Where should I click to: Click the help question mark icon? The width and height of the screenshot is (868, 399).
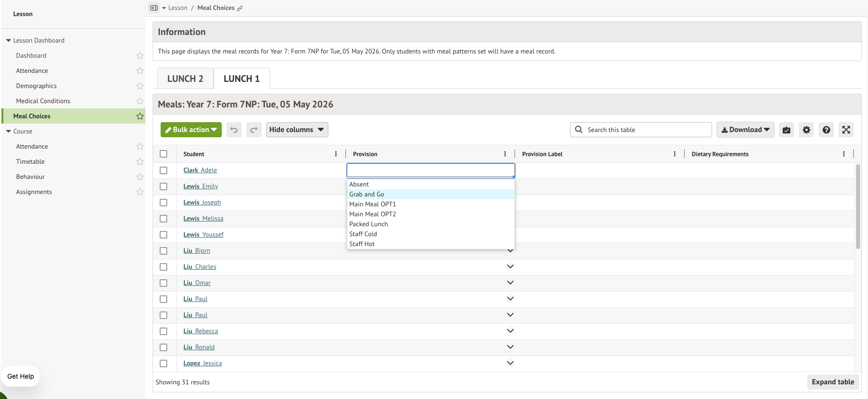[826, 130]
